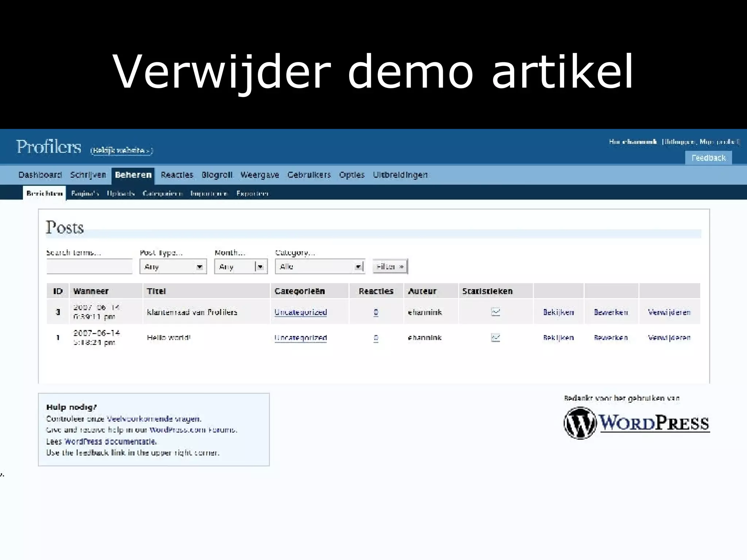Open statistics chart icon for Klantenraad post
Screen dimensions: 747x560
point(495,312)
